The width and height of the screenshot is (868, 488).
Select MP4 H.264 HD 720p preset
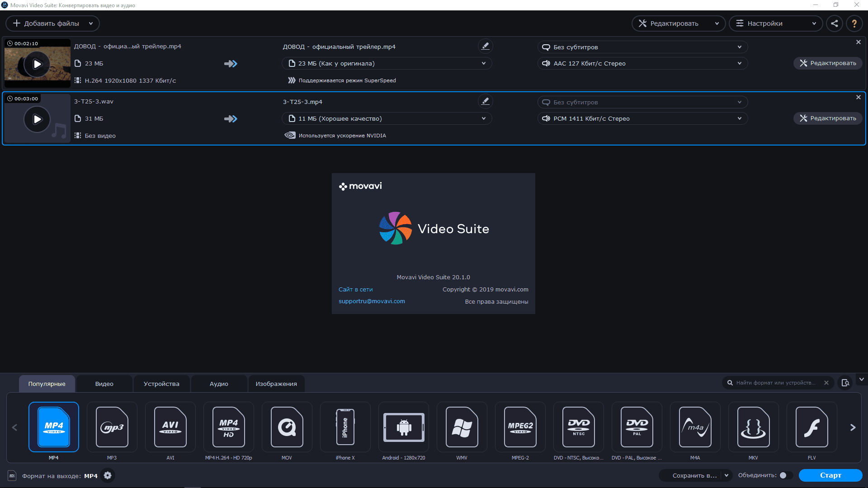[x=228, y=427]
